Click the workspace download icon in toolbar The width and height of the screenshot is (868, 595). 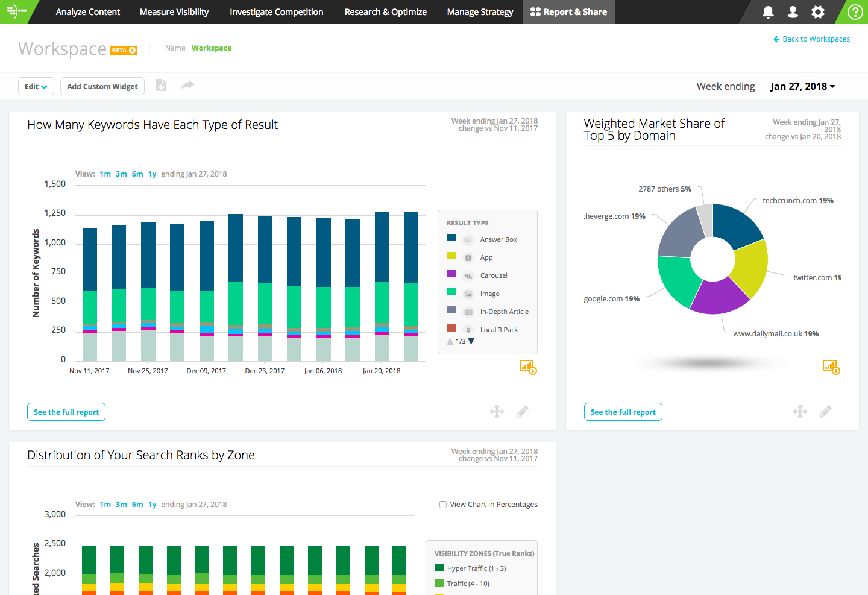click(161, 86)
